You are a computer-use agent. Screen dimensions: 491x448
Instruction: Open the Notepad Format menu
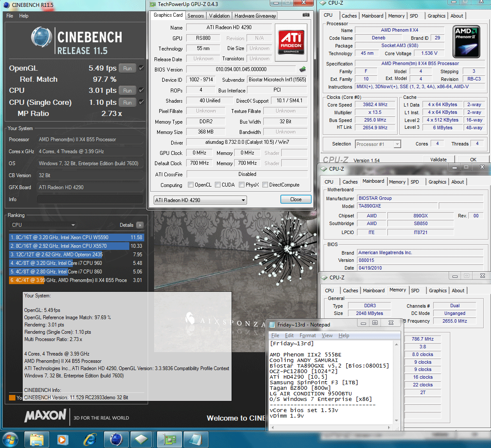tap(307, 335)
